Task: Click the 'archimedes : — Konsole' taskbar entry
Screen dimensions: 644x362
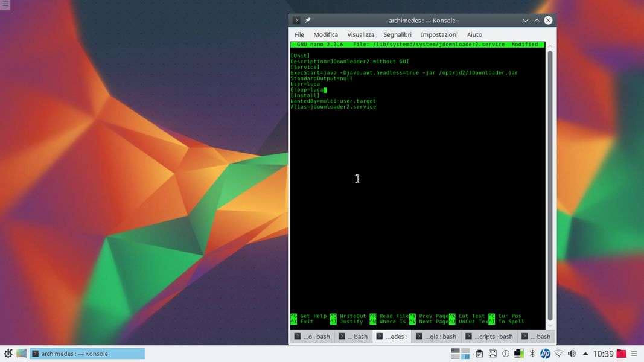Action: pos(88,354)
